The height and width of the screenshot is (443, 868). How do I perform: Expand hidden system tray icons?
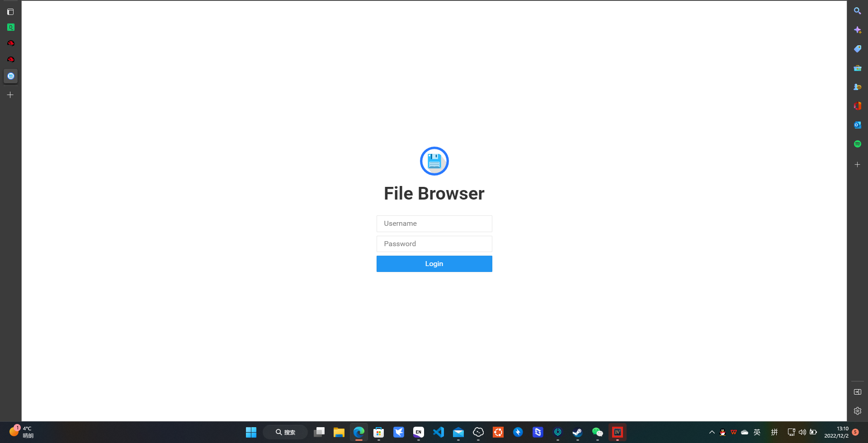[x=712, y=432]
